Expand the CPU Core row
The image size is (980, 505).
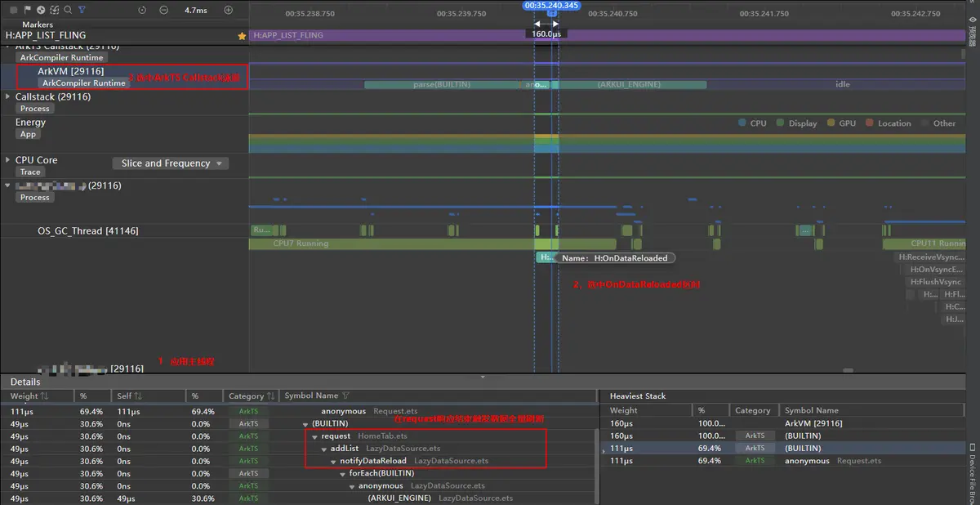pyautogui.click(x=7, y=160)
